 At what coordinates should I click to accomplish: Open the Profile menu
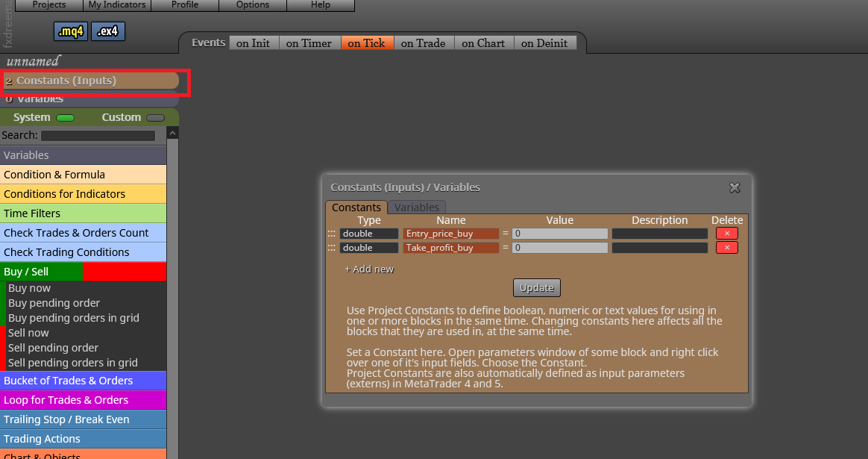[185, 5]
